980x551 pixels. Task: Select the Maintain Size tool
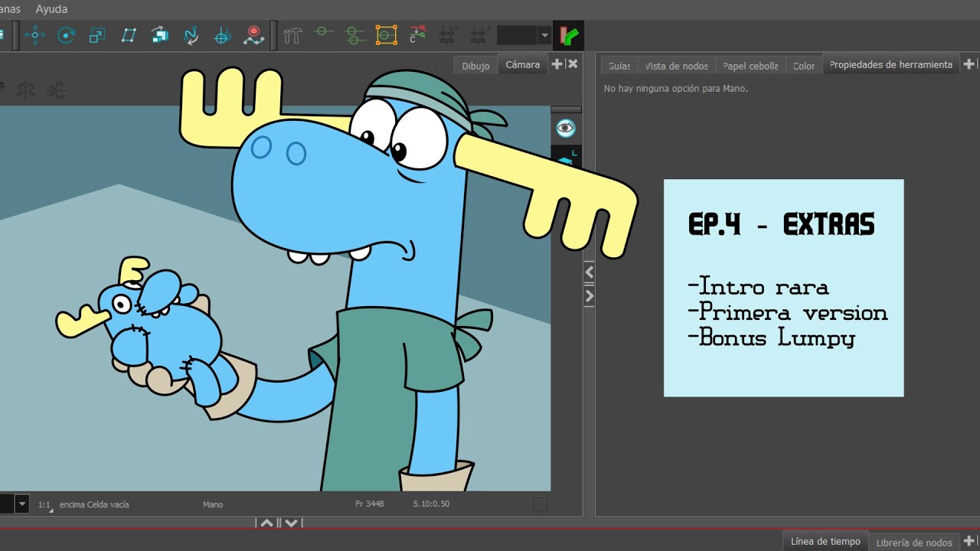159,35
